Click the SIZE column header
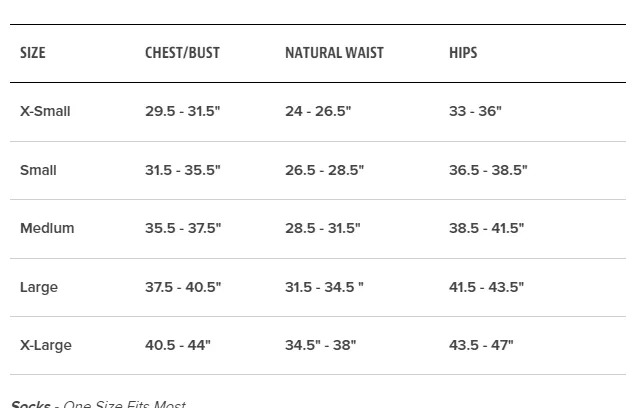This screenshot has width=632, height=408. click(x=33, y=53)
